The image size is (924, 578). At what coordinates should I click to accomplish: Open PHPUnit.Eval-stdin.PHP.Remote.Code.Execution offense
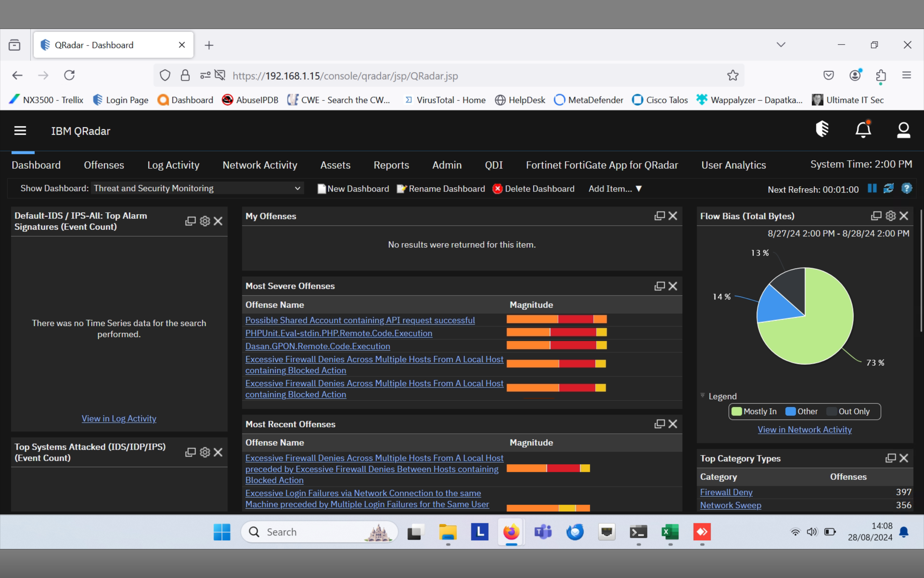[x=339, y=333]
